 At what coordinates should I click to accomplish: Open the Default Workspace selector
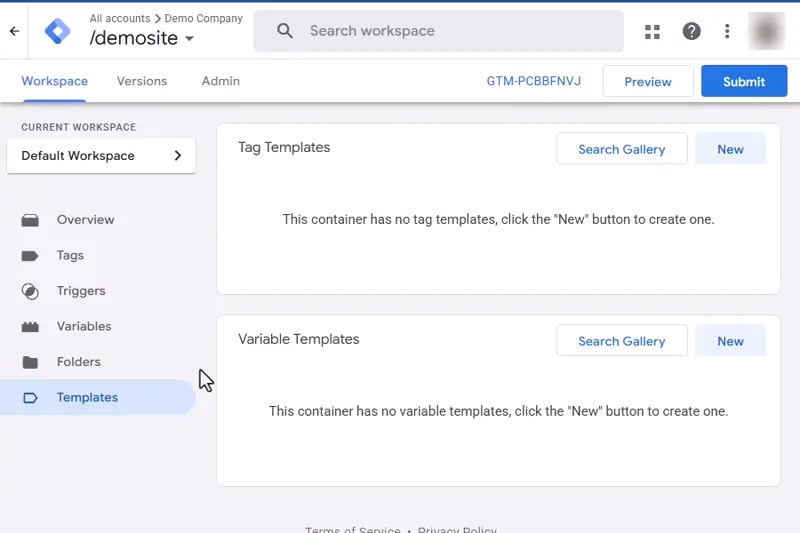(101, 156)
